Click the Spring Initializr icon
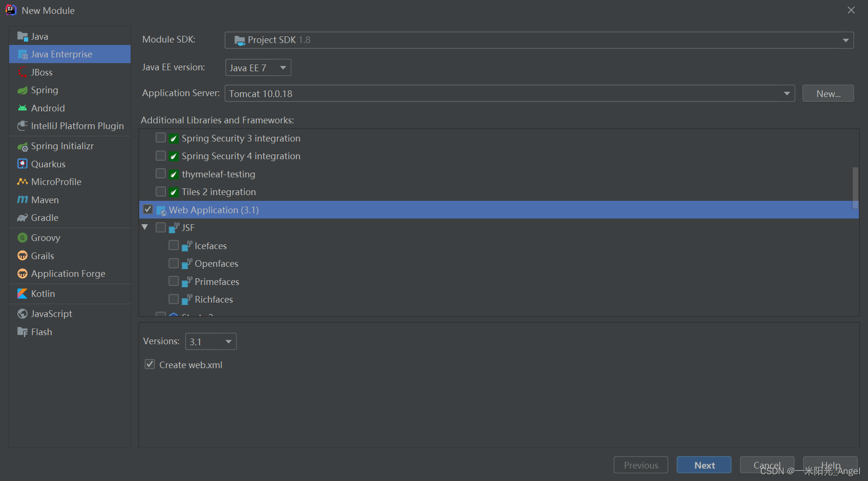The width and height of the screenshot is (868, 481). (22, 146)
